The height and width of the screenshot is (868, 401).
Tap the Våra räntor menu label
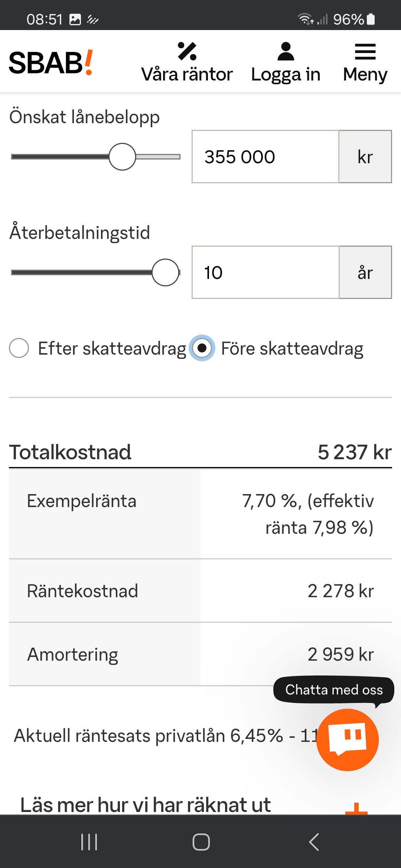[x=187, y=75]
